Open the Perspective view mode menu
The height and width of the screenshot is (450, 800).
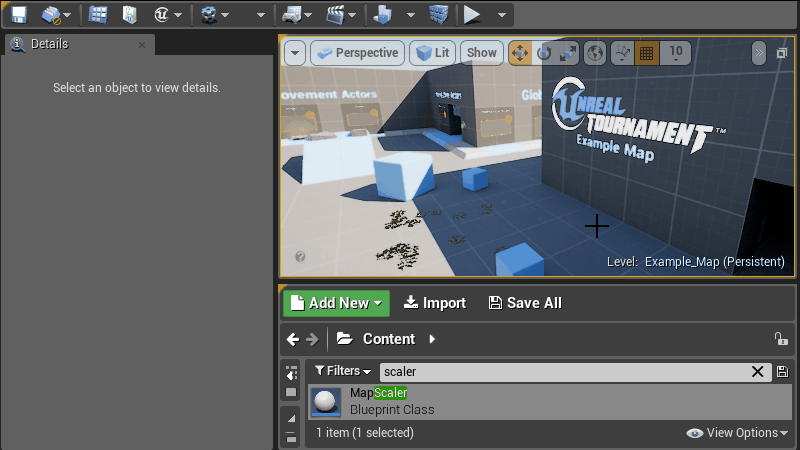pyautogui.click(x=357, y=53)
